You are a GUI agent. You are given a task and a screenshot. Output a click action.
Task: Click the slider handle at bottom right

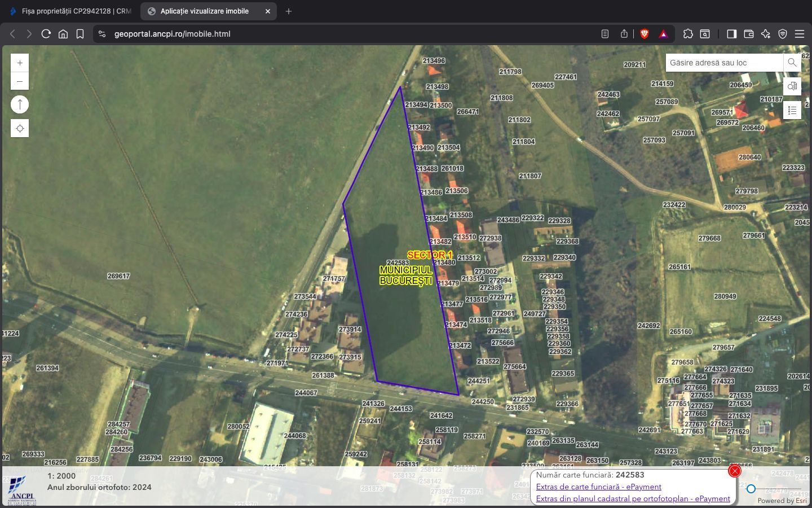pos(751,489)
